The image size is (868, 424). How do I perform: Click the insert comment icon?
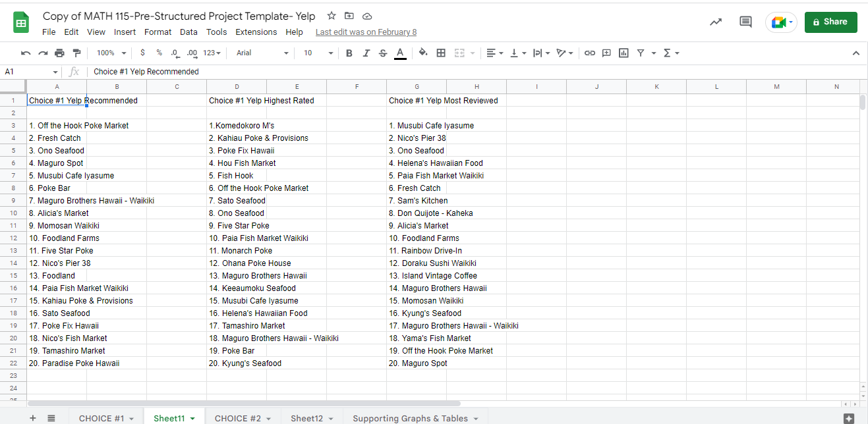coord(606,53)
